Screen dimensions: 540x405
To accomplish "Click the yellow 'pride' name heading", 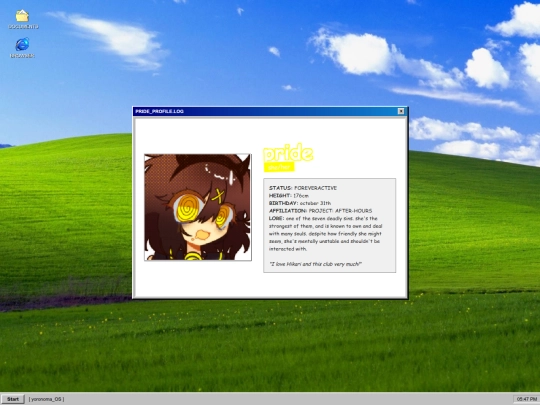I will tap(288, 153).
